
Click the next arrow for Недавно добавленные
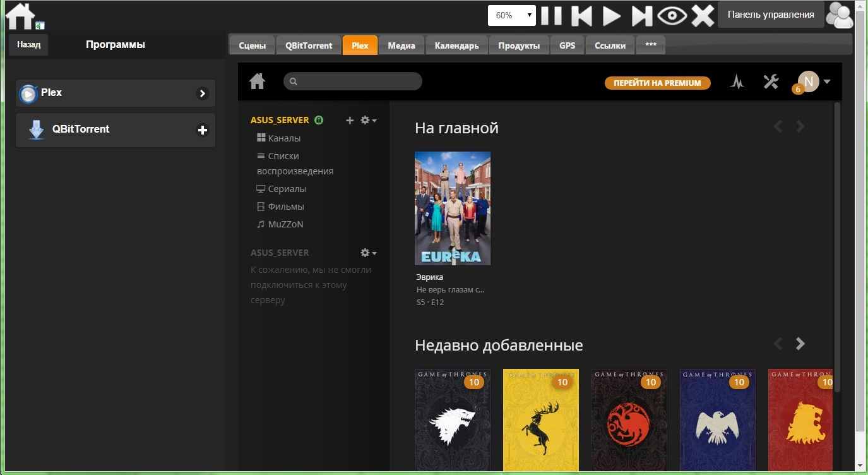(800, 344)
